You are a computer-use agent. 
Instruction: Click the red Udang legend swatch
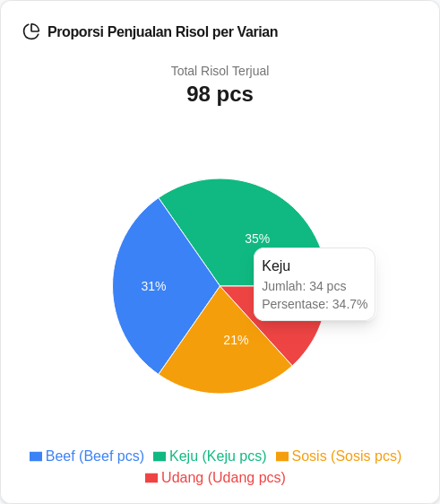pyautogui.click(x=151, y=478)
